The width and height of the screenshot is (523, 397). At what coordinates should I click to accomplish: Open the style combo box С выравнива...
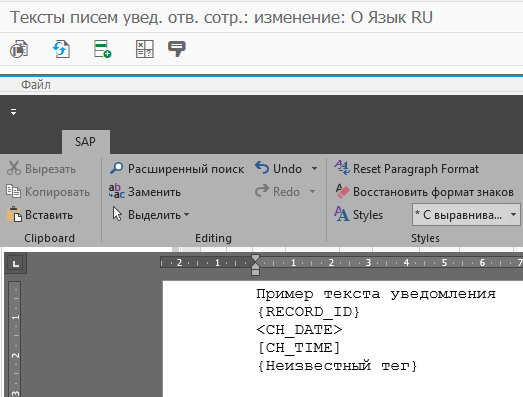[466, 215]
